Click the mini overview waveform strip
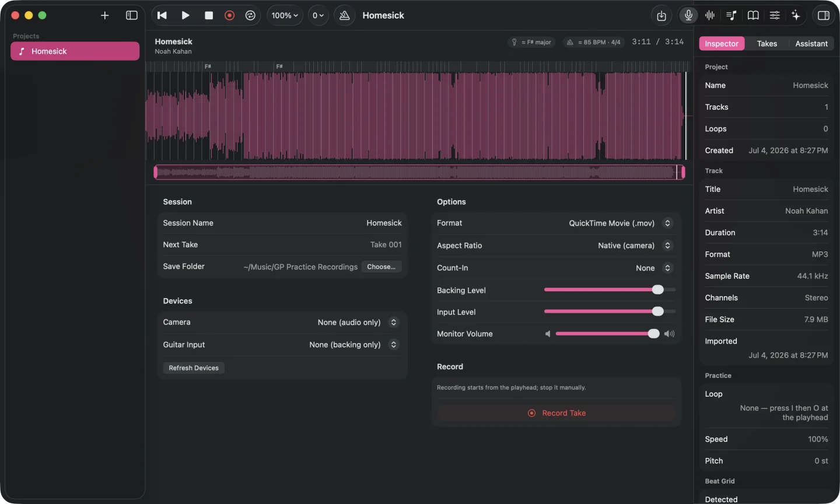 [x=419, y=172]
